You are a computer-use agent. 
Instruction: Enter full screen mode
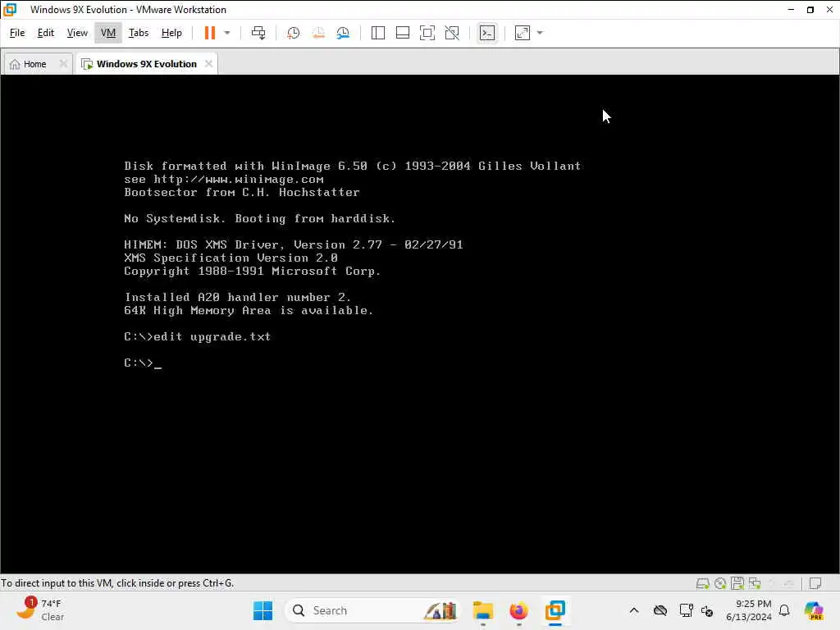(427, 33)
